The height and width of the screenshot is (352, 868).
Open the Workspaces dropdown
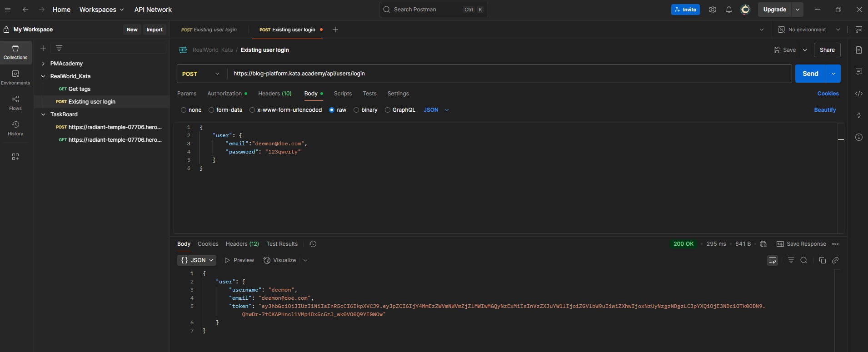click(101, 10)
